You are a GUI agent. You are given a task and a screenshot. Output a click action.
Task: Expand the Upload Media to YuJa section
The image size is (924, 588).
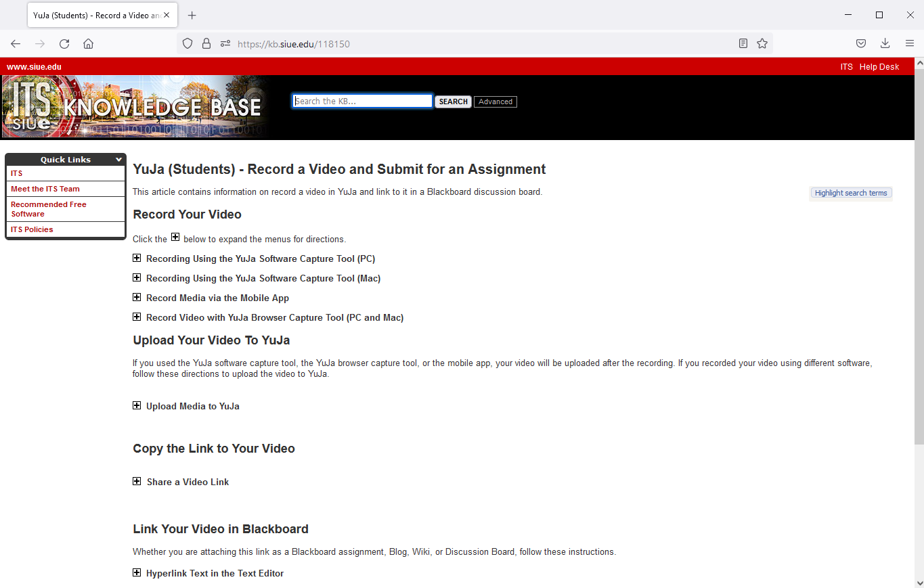point(137,406)
